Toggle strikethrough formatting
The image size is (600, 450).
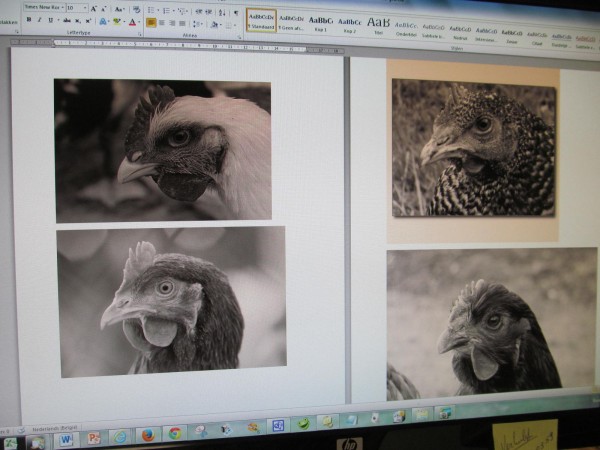click(67, 20)
